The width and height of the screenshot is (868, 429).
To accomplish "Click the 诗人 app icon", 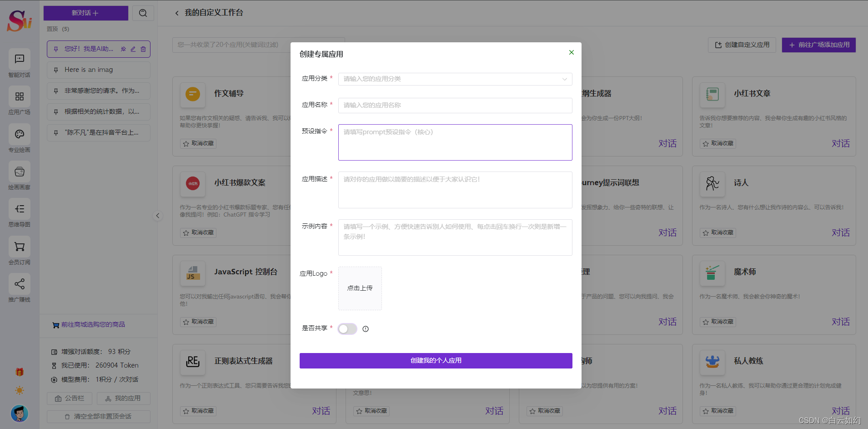I will tap(712, 183).
